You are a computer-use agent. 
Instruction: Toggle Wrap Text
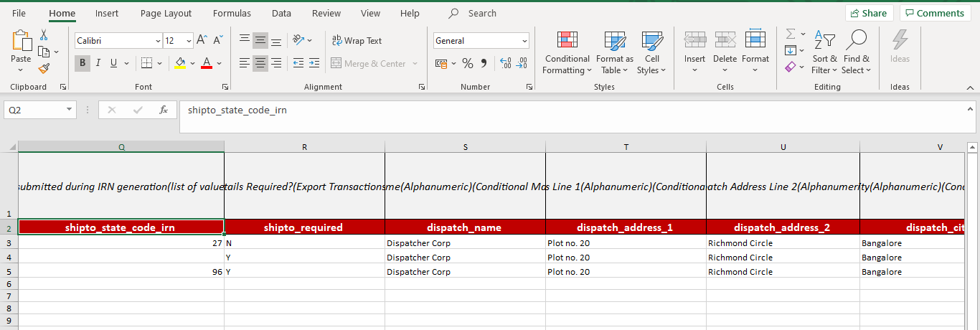pyautogui.click(x=357, y=41)
